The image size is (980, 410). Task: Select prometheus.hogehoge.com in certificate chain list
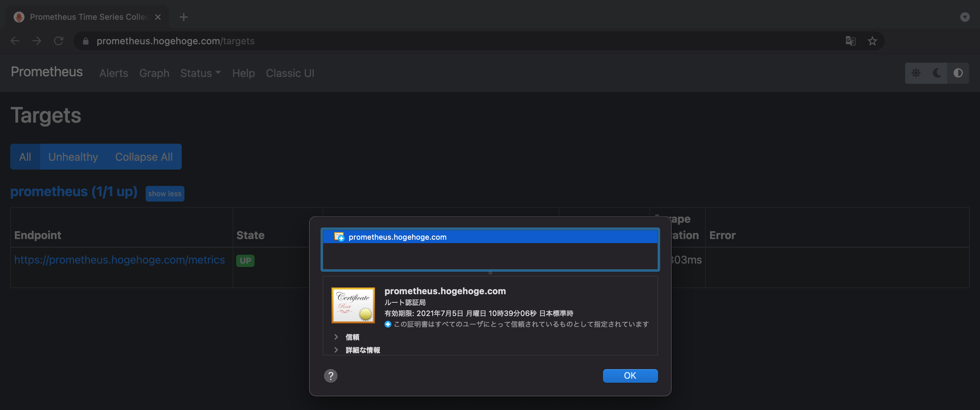pyautogui.click(x=490, y=237)
